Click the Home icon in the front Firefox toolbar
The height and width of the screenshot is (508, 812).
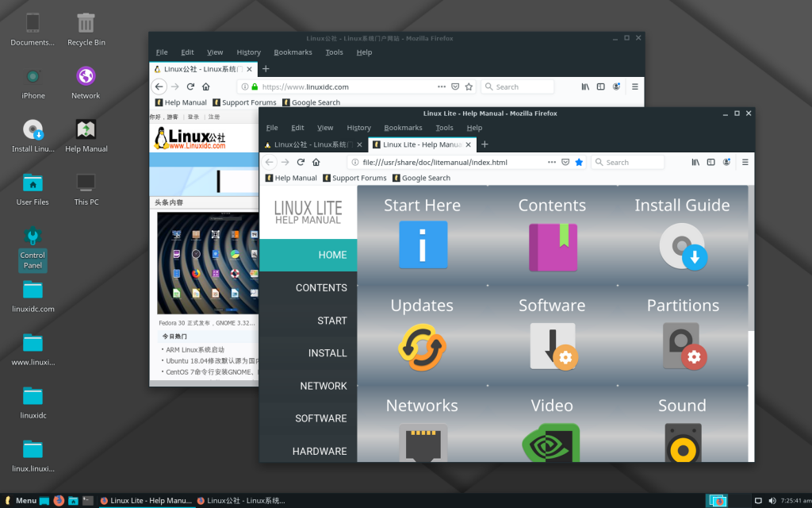pos(316,162)
